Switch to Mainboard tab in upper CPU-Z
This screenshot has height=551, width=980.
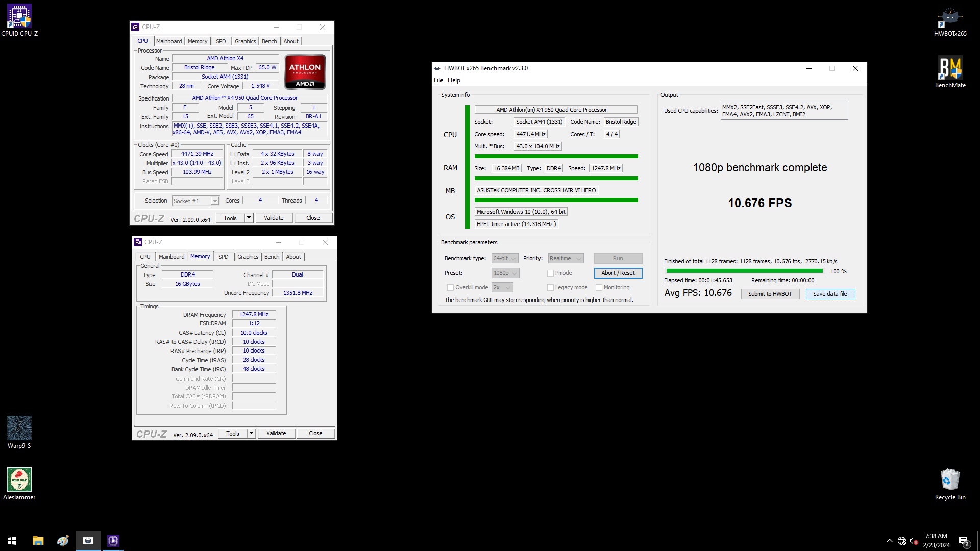pos(169,41)
